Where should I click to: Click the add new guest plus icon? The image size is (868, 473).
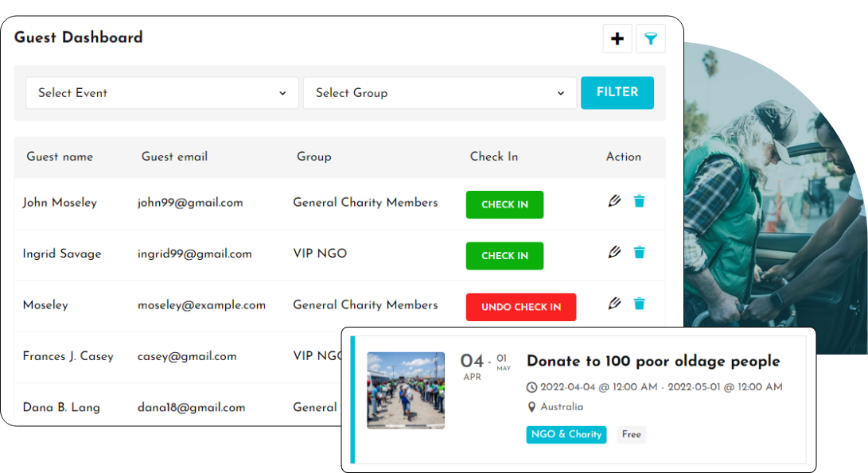617,38
